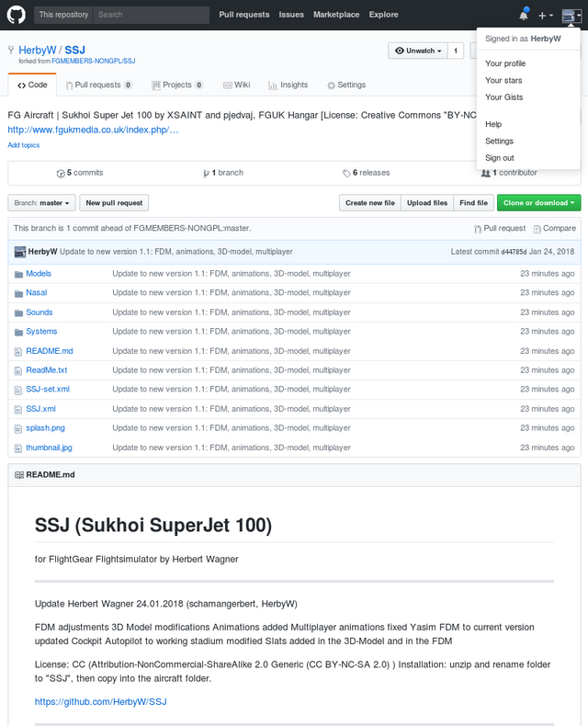
Task: Choose Your profile in user menu
Action: (505, 63)
